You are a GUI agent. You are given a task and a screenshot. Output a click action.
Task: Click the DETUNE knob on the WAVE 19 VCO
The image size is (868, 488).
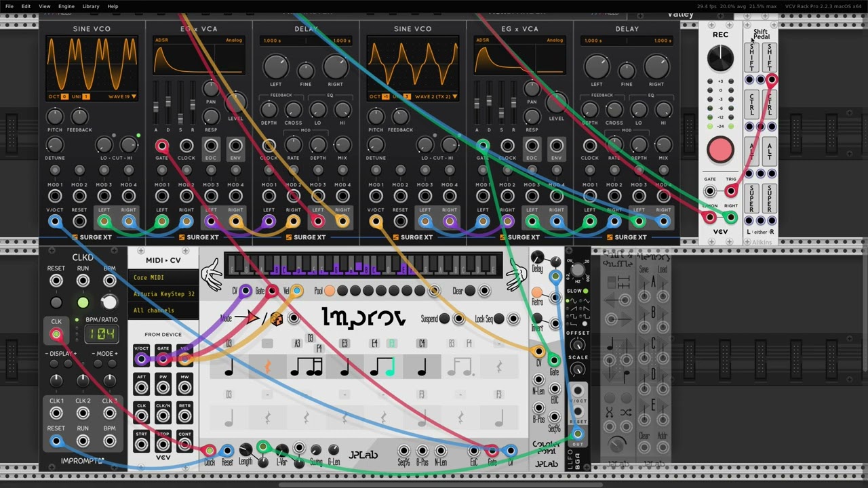pyautogui.click(x=55, y=144)
